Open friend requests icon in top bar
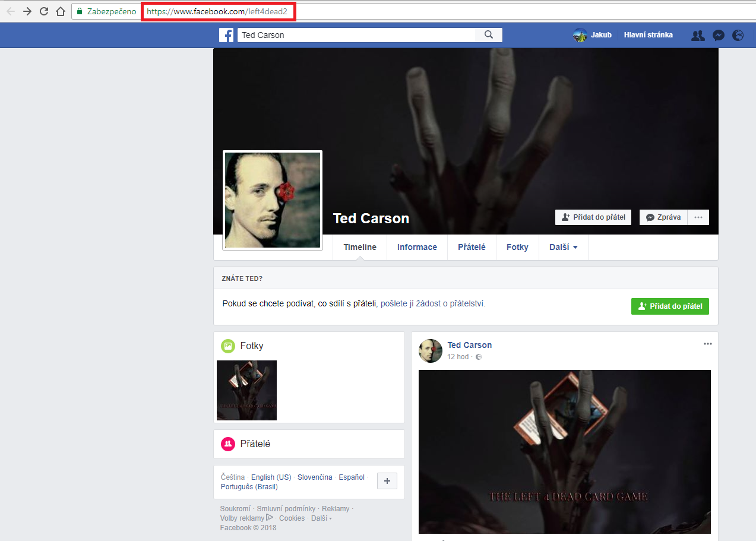756x551 pixels. click(697, 35)
